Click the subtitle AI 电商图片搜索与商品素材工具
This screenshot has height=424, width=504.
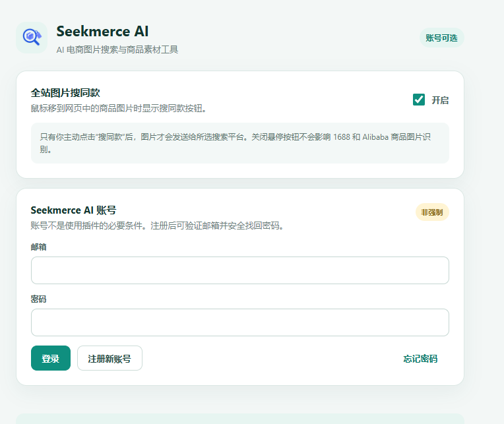point(117,49)
